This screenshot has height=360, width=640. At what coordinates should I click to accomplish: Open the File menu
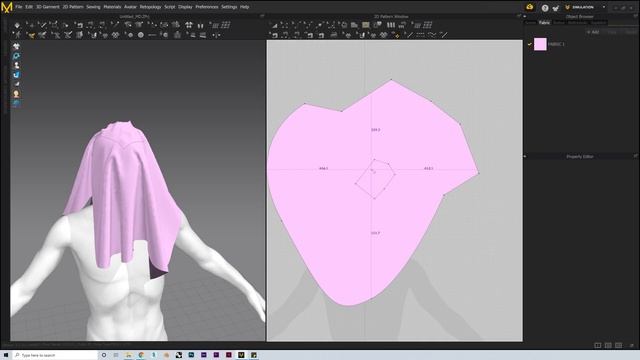[19, 7]
